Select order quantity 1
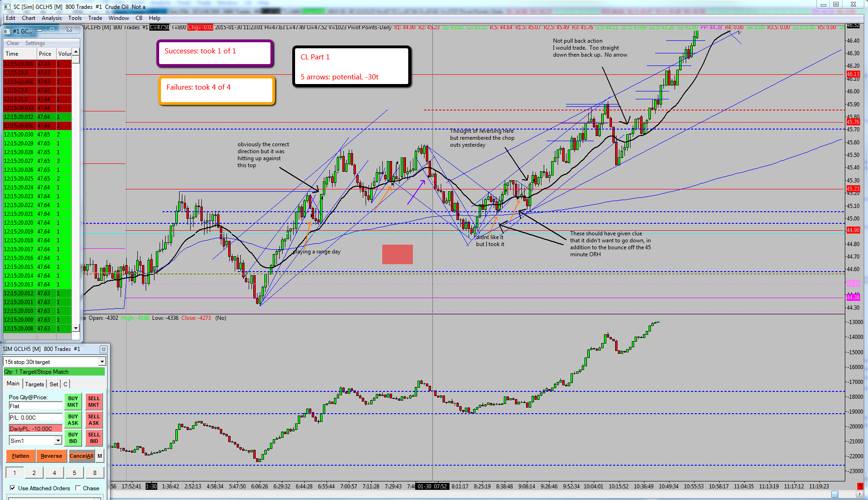Viewport: 868px width, 500px height. tap(14, 473)
